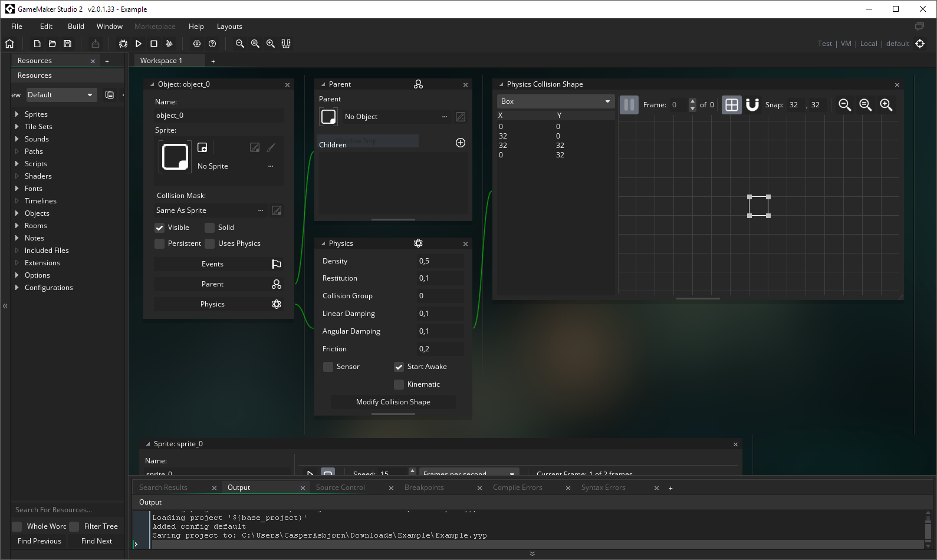Save the project with the disk icon

67,44
